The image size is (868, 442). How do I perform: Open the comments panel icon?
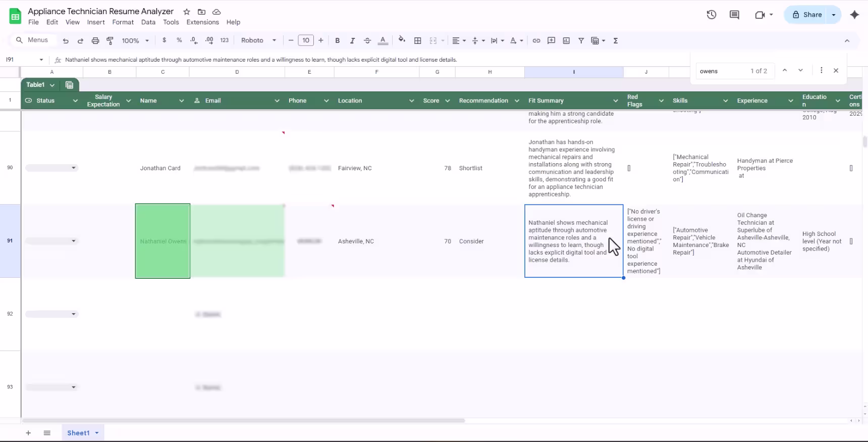[x=734, y=15]
